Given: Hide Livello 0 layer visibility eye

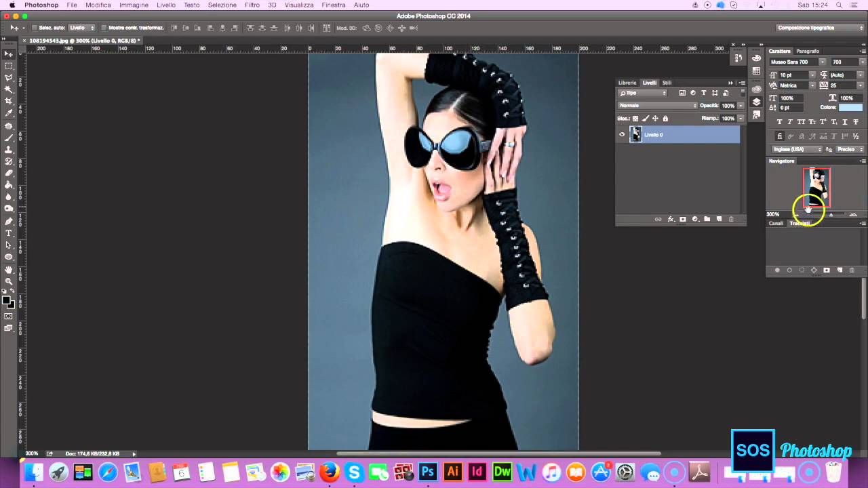Looking at the screenshot, I should pyautogui.click(x=622, y=134).
